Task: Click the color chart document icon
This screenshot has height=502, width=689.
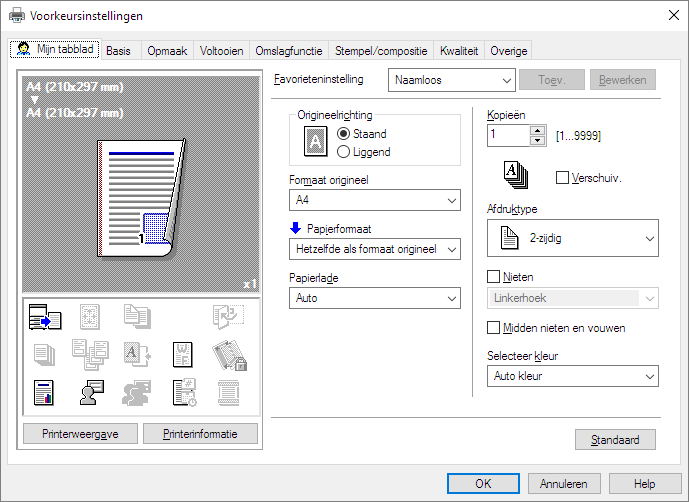Action: click(44, 393)
